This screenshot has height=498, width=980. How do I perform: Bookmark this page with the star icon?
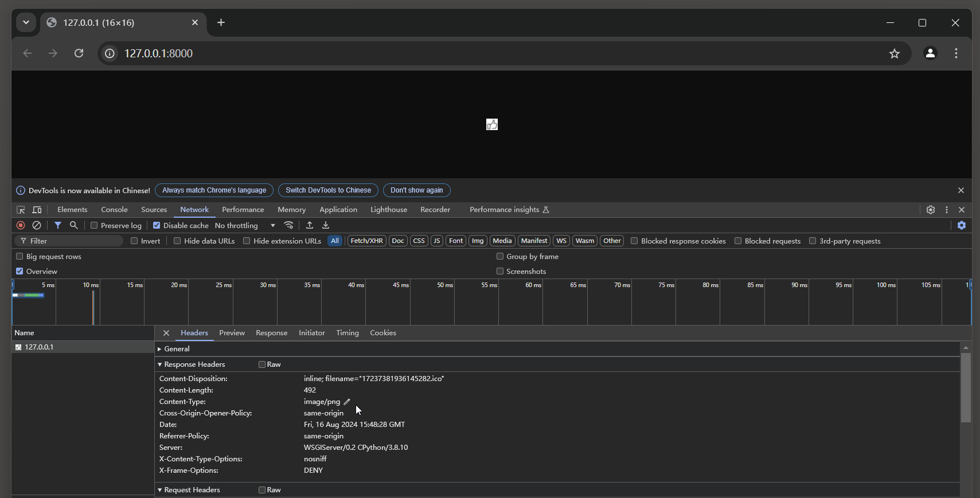[895, 53]
